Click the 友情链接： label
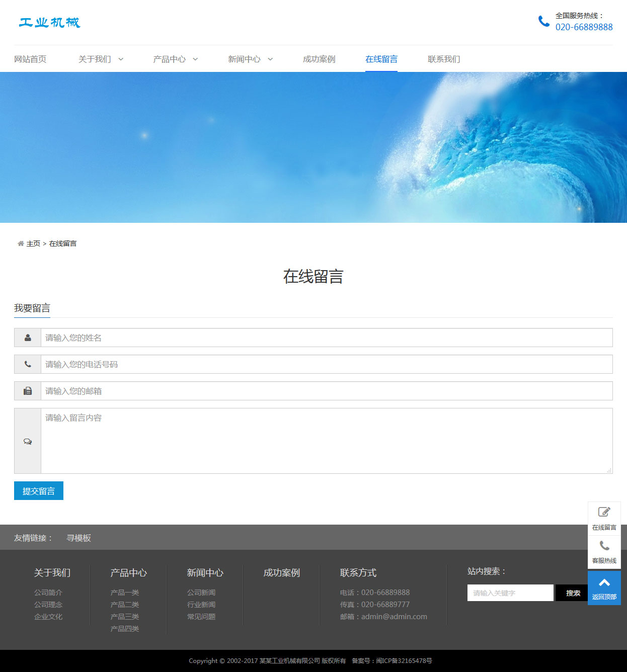Viewport: 627px width, 672px height. (34, 538)
